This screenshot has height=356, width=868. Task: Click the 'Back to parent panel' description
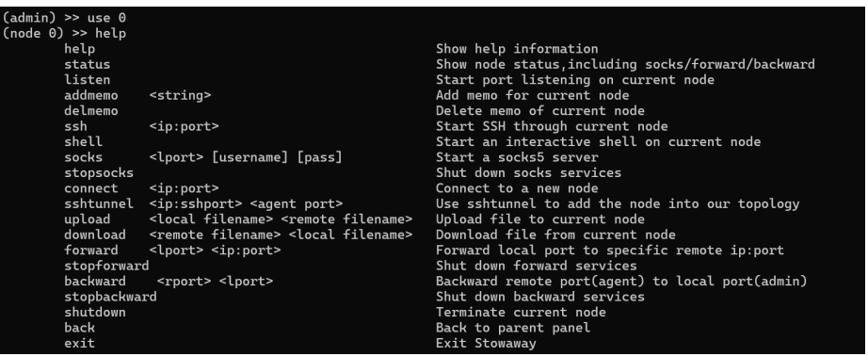513,328
